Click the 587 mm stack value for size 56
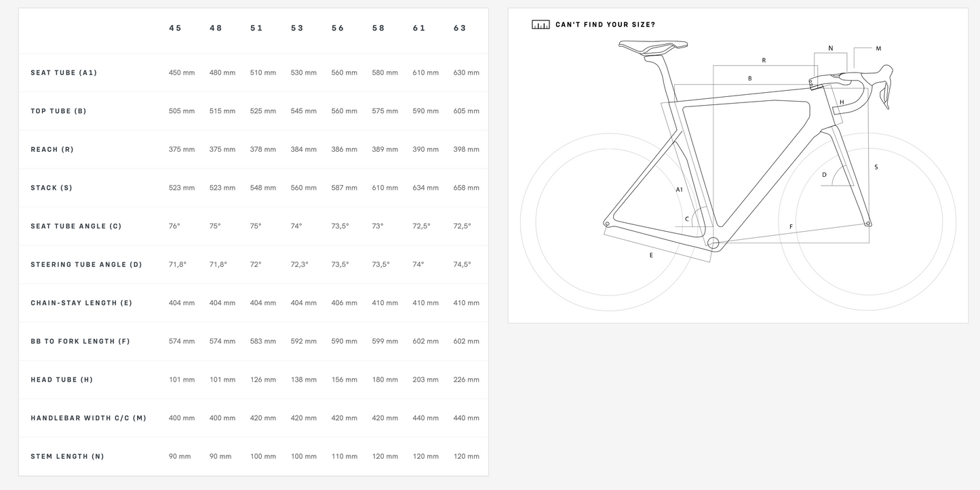 pyautogui.click(x=345, y=188)
